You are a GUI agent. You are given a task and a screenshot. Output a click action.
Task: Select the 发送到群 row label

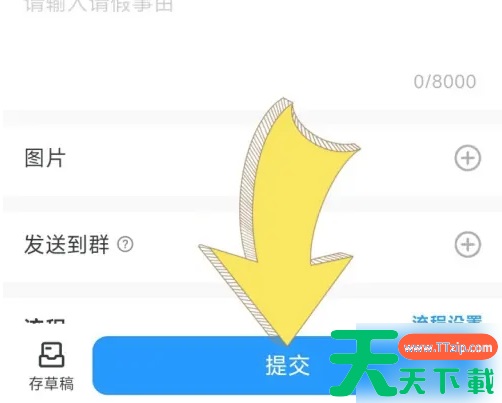point(67,244)
